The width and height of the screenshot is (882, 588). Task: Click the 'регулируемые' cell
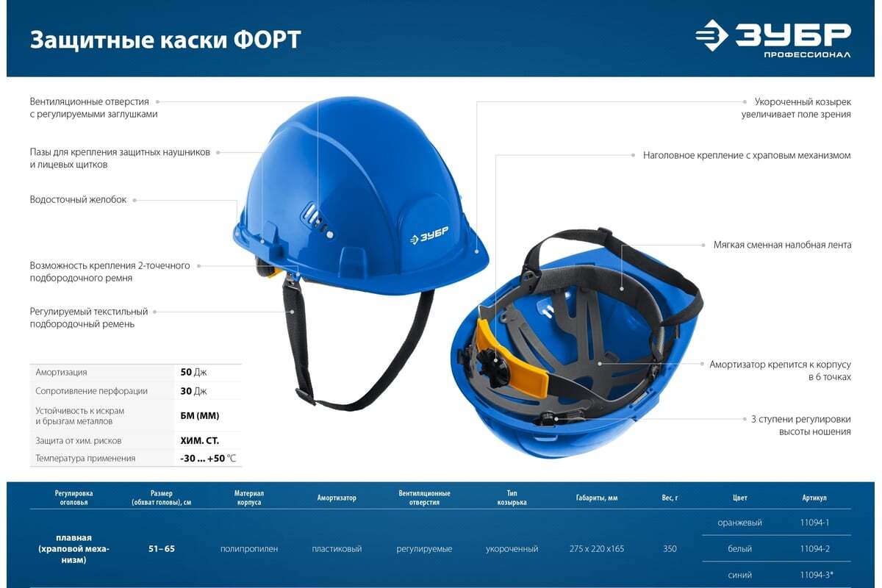pos(424,549)
